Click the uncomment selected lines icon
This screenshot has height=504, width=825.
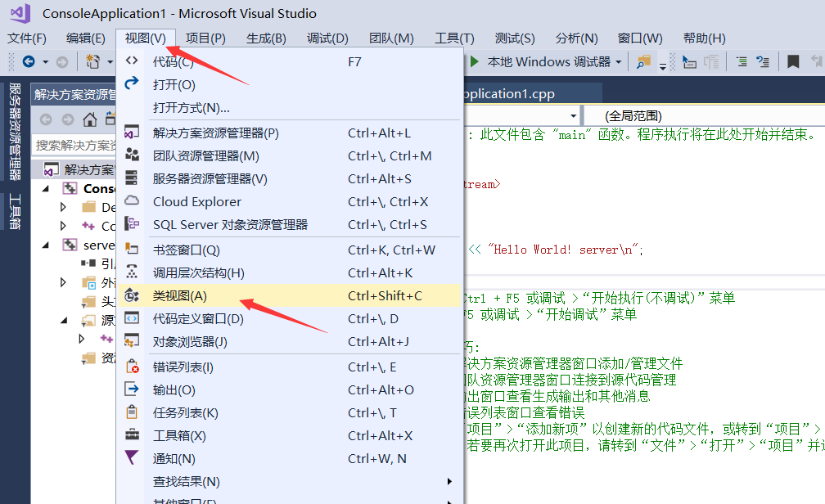coord(763,62)
